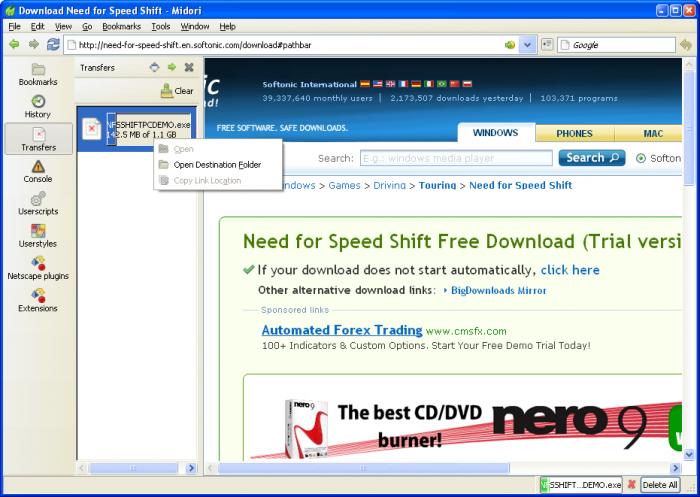Click the page horizontal scrollbar right arrow
This screenshot has height=497, width=700.
675,468
